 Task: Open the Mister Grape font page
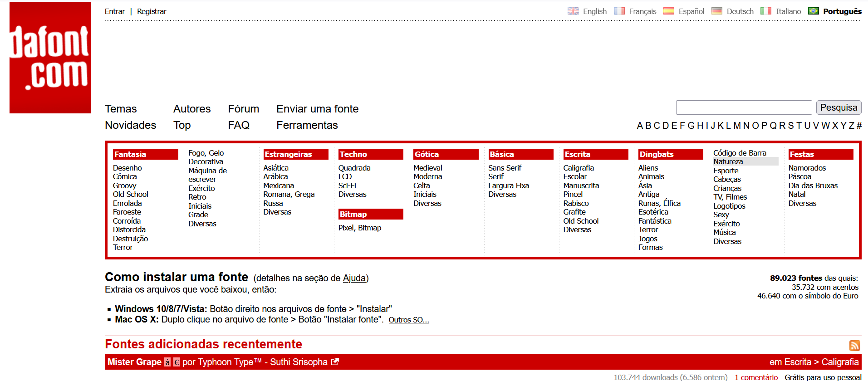pos(134,362)
